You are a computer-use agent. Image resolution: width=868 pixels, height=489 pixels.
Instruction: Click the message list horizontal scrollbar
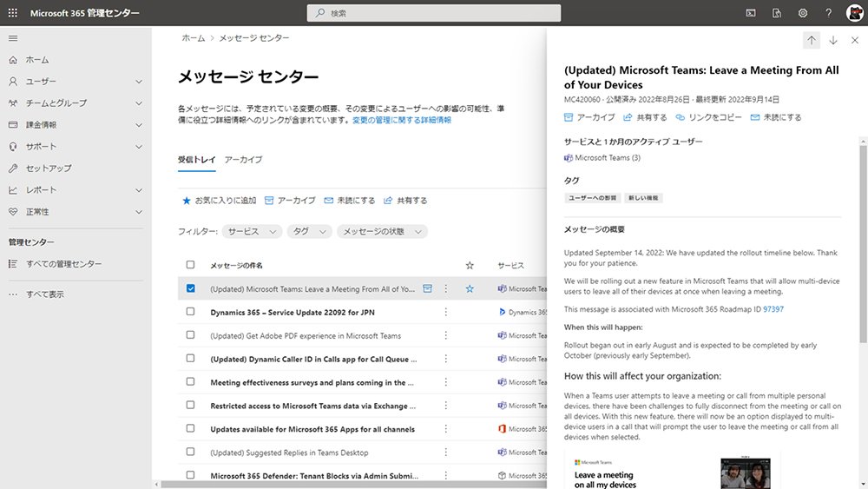[353, 484]
